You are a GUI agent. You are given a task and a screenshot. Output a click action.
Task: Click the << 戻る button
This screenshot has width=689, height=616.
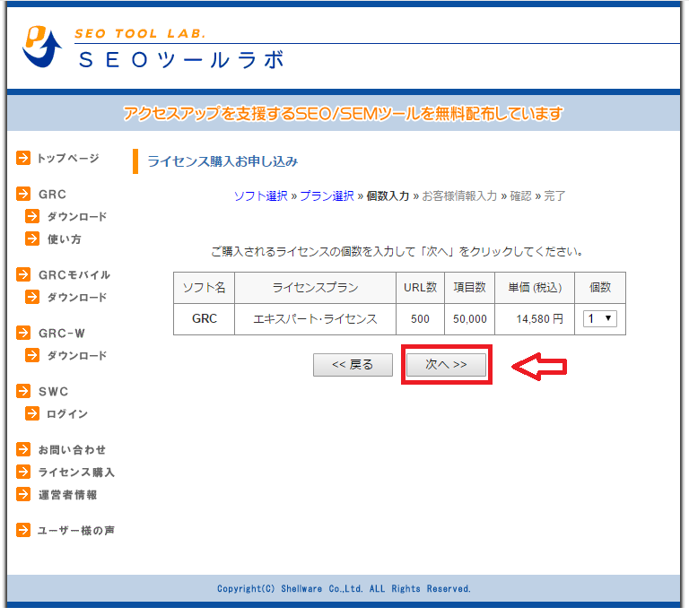pos(353,364)
